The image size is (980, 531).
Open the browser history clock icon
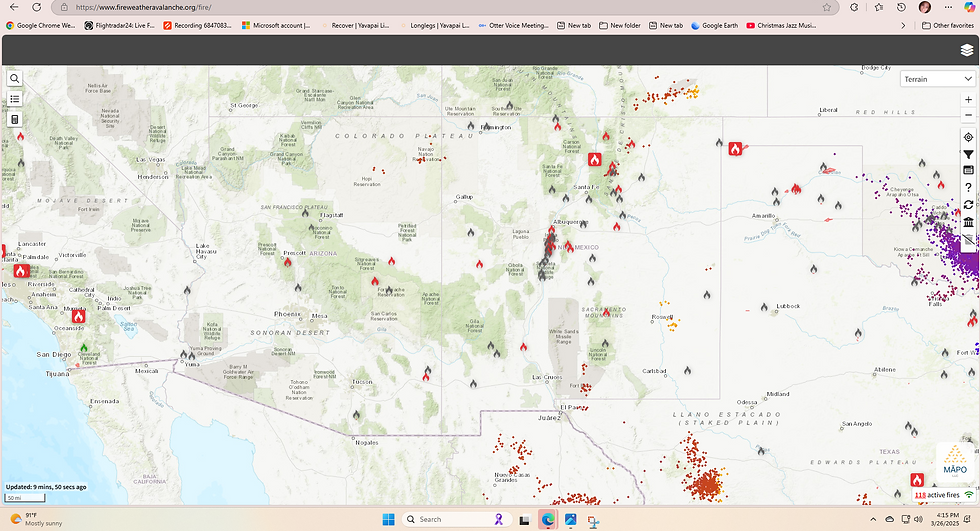click(901, 7)
